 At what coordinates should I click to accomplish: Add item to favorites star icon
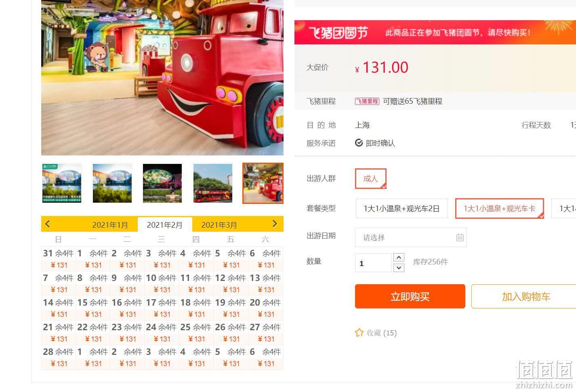point(359,333)
